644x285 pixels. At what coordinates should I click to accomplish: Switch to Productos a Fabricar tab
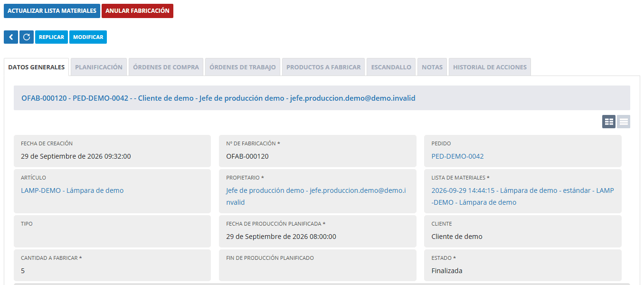coord(323,67)
